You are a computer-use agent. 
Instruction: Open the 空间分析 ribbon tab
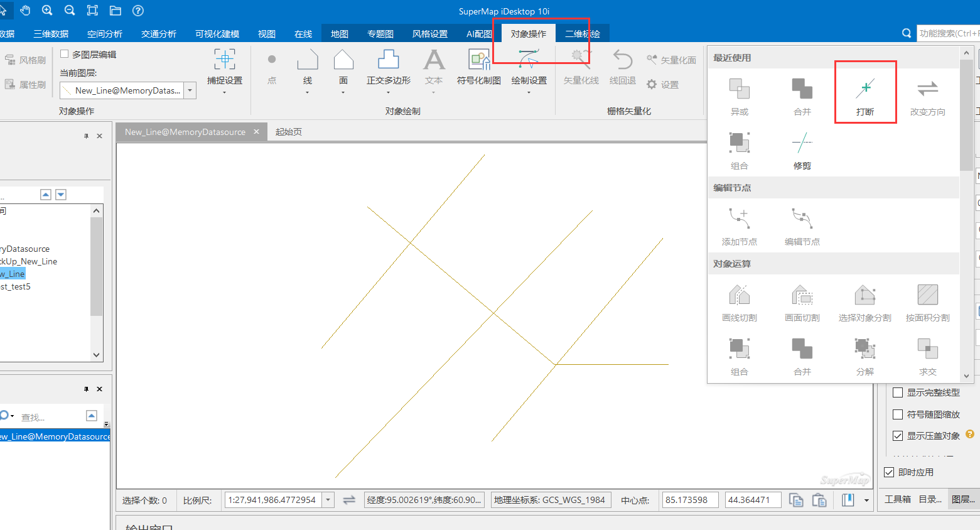point(105,34)
